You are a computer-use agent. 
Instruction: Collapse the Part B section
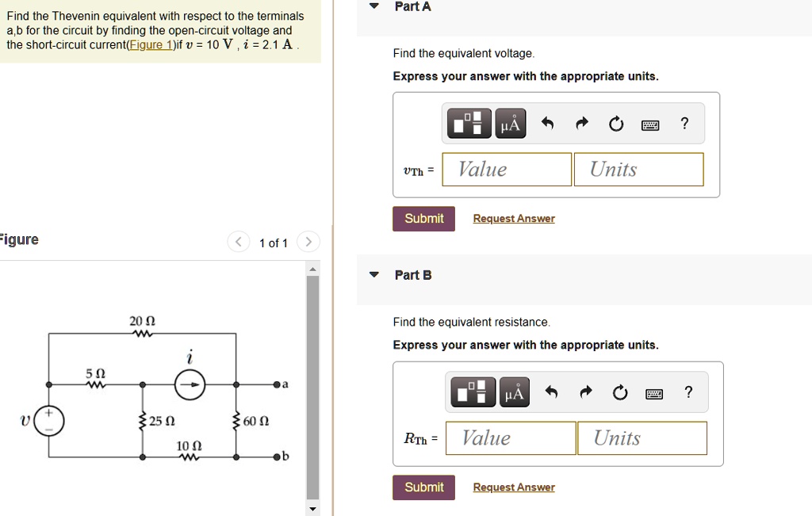tap(373, 274)
